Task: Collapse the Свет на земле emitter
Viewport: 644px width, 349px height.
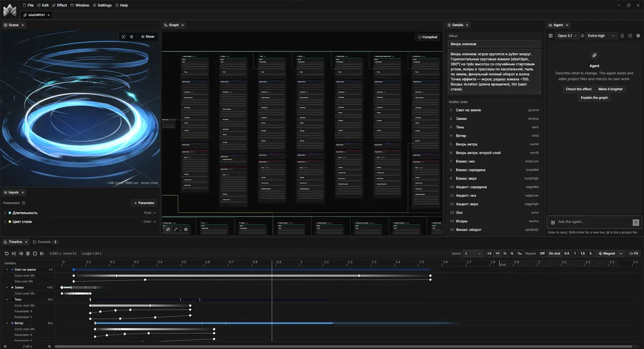Action: click(7, 269)
